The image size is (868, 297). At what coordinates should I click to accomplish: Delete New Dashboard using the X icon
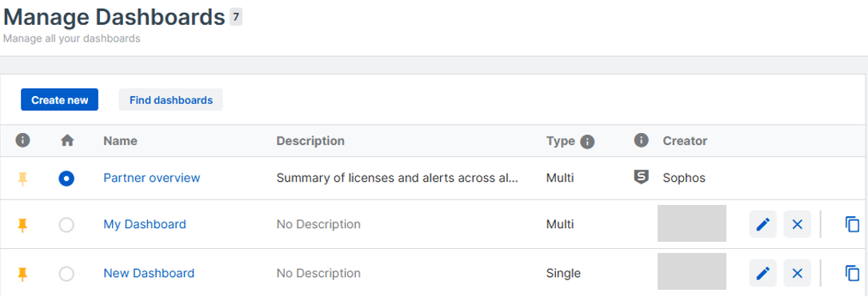[797, 273]
